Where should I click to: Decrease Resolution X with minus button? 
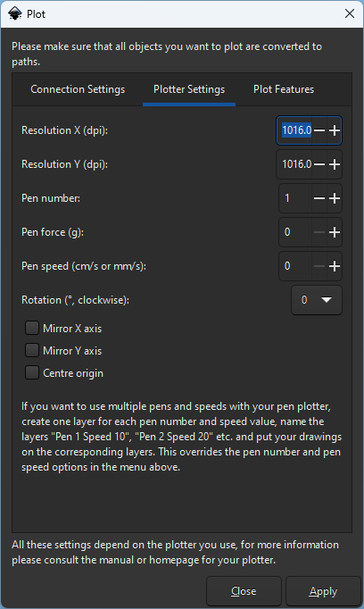pos(319,130)
